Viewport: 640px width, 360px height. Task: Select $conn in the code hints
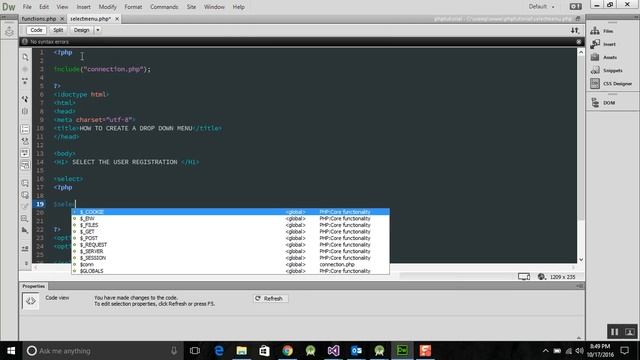[231, 264]
